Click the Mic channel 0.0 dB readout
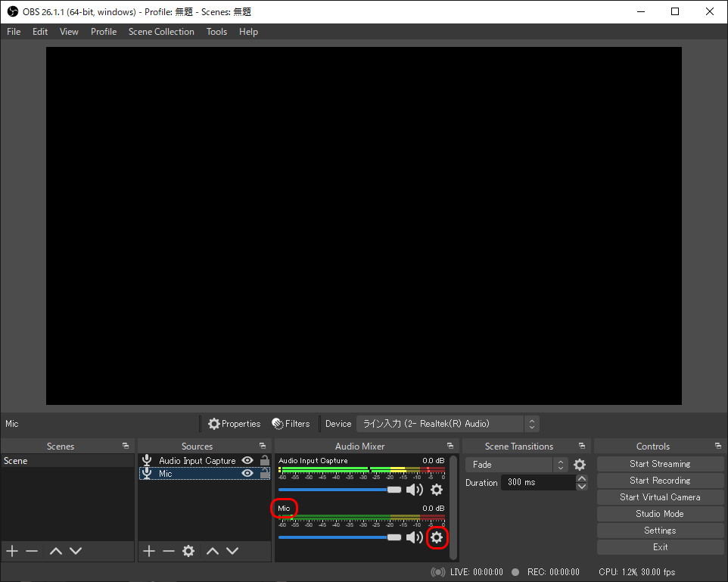Viewport: 728px width, 582px height. coord(433,508)
